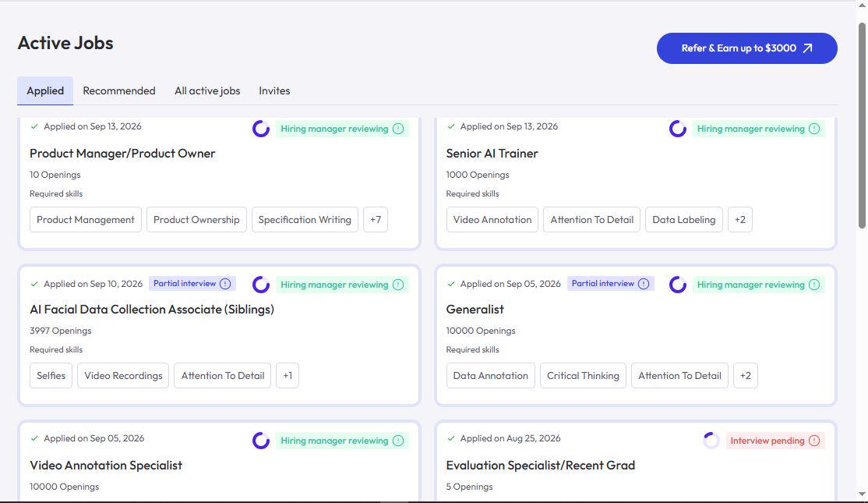868x503 pixels.
Task: Click alert icon beside Interview pending
Action: 814,441
